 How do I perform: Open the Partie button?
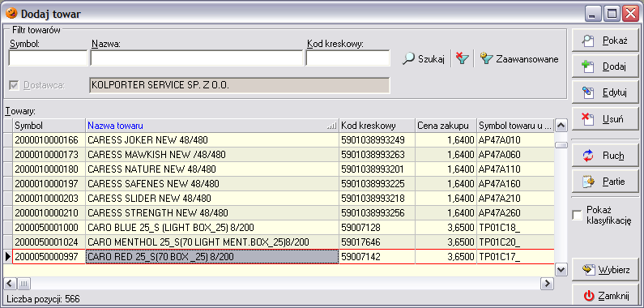click(605, 181)
